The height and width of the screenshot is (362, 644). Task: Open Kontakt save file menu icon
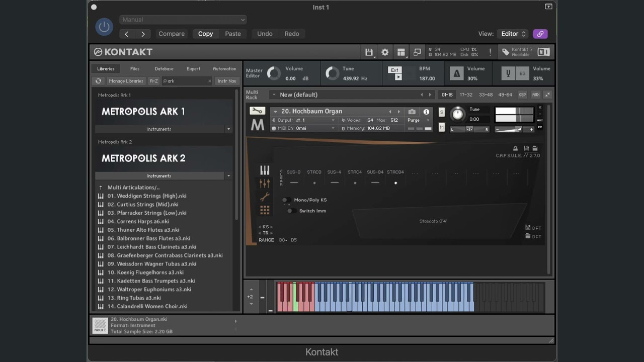(369, 52)
